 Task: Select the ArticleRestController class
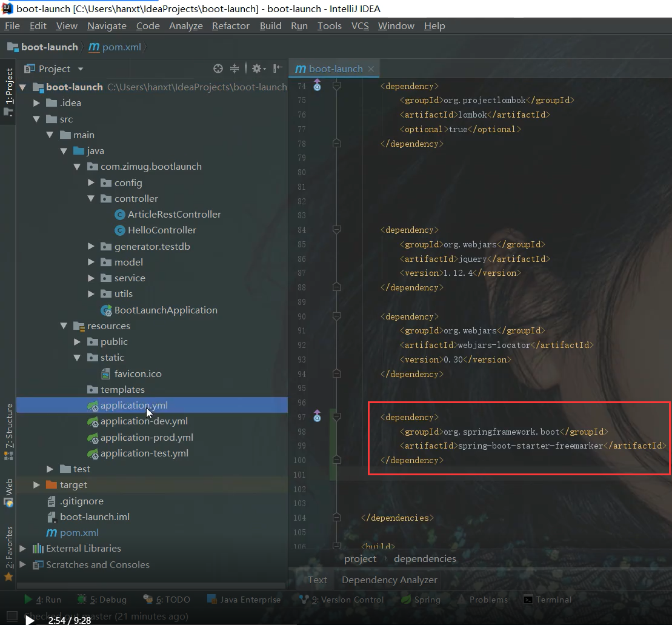174,215
